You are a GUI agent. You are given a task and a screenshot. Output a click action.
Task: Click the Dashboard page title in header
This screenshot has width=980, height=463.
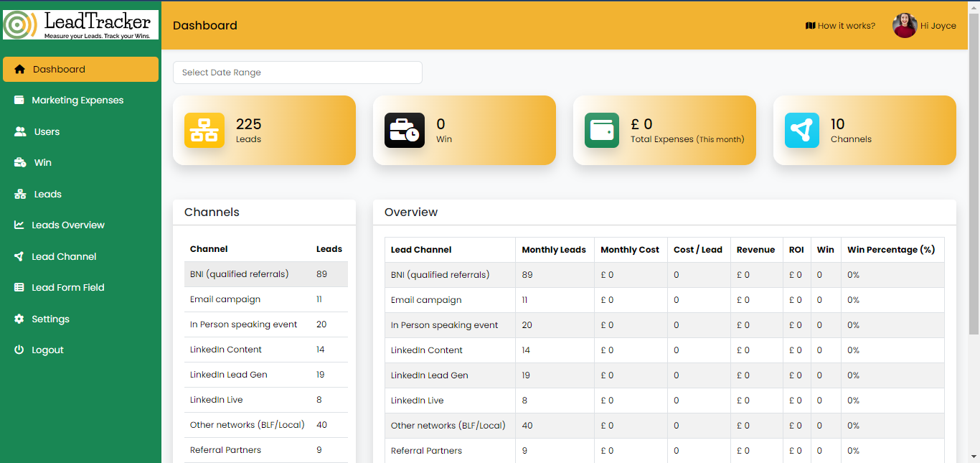click(205, 26)
